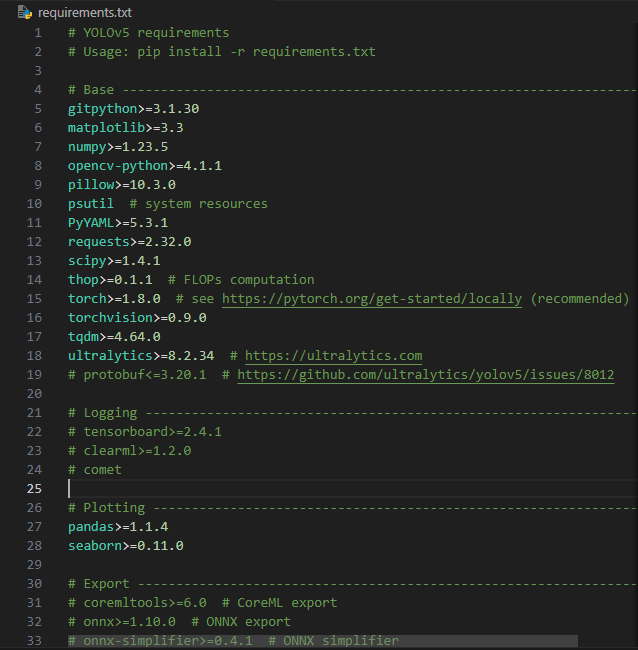Click the thop>=0.1.1 requirement

(110, 280)
